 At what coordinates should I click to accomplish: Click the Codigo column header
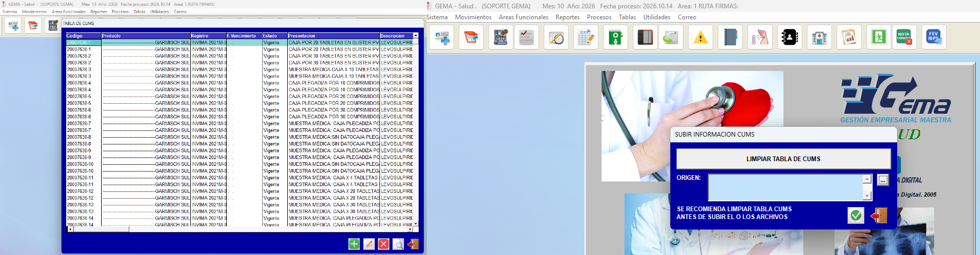coord(83,36)
